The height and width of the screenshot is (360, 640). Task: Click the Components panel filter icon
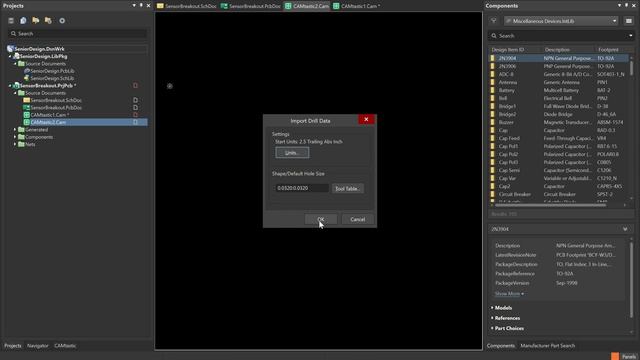click(x=493, y=21)
